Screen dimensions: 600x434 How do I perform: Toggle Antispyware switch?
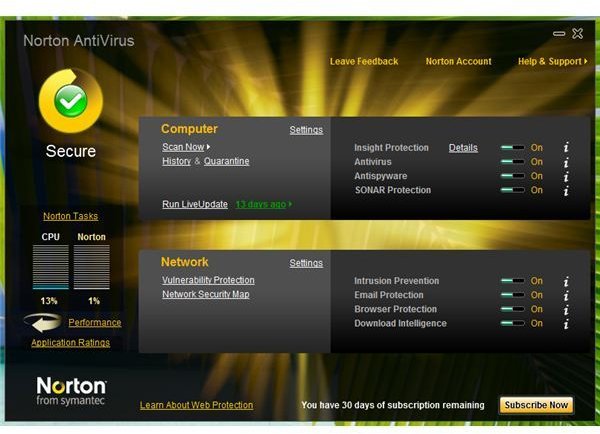tap(512, 176)
